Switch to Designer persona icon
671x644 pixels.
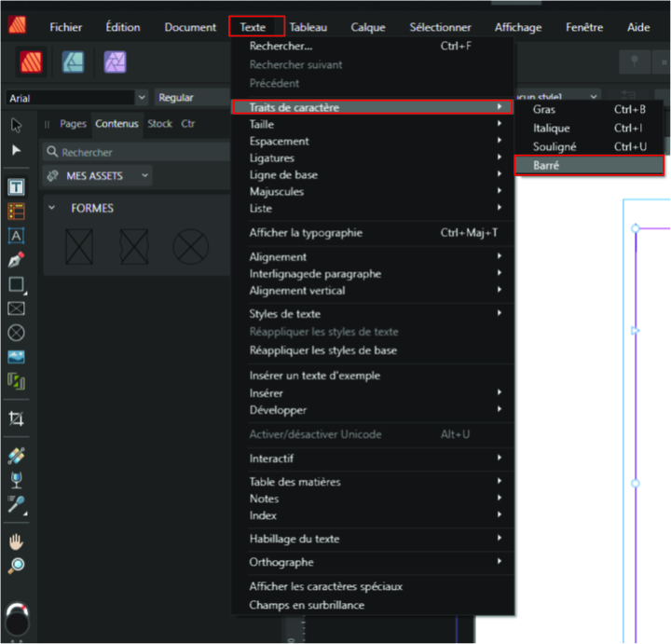(74, 62)
